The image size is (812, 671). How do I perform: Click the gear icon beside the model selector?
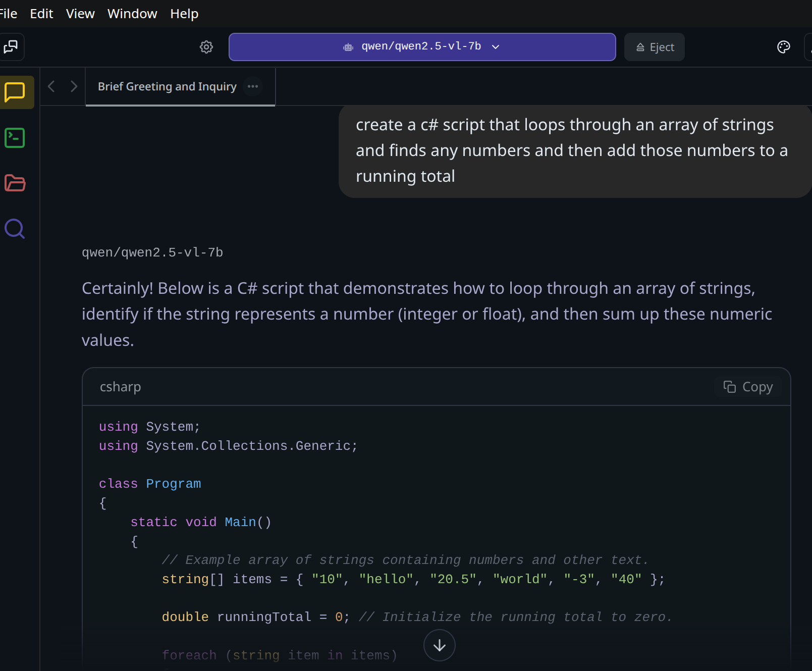206,47
